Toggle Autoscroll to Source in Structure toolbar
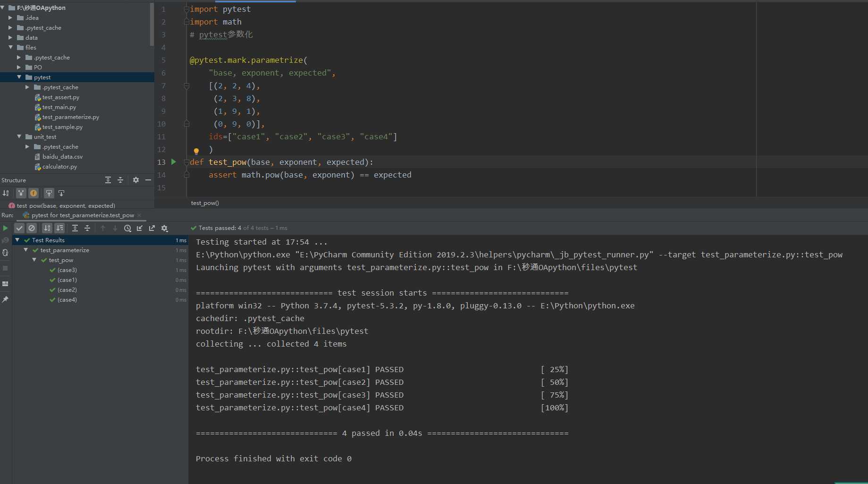 (49, 193)
